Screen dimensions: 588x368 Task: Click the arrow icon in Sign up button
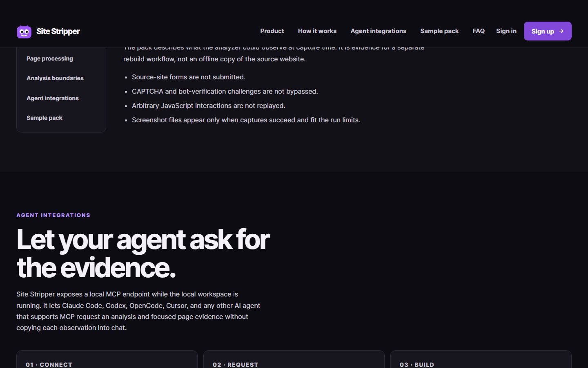[561, 31]
